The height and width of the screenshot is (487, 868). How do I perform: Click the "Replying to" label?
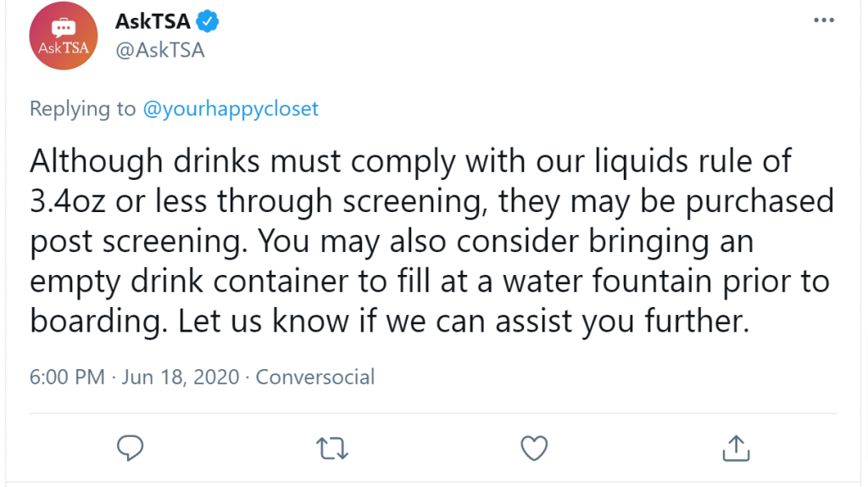[x=82, y=109]
